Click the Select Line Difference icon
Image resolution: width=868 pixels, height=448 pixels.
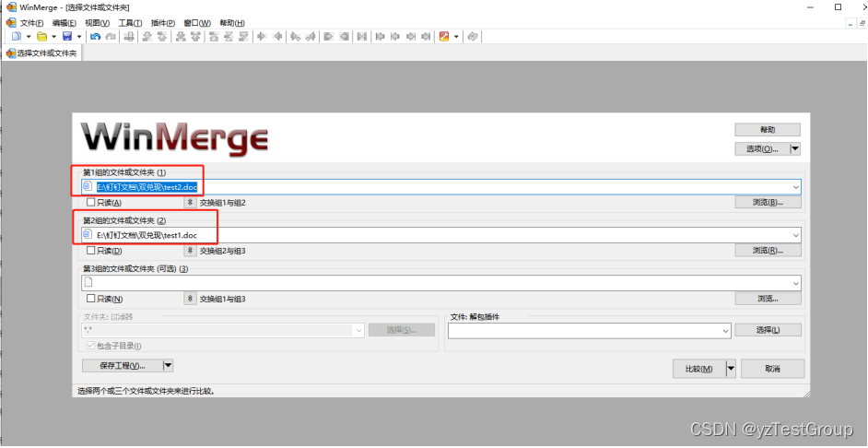pyautogui.click(x=128, y=37)
